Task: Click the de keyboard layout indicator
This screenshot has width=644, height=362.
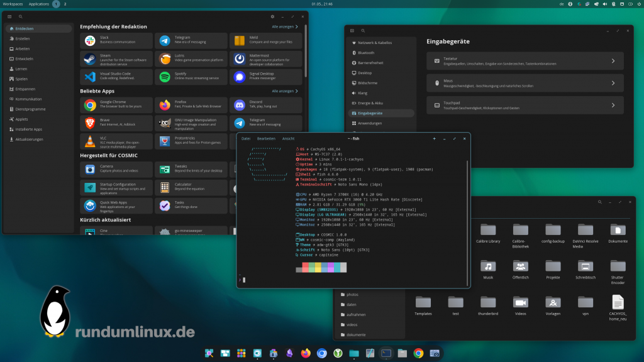Action: 562,4
